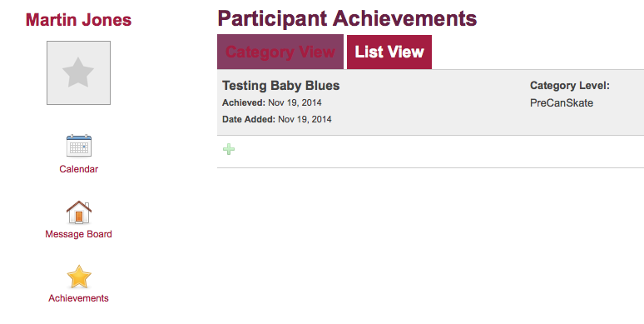Open the Testing Baby Blues achievement

click(x=281, y=86)
